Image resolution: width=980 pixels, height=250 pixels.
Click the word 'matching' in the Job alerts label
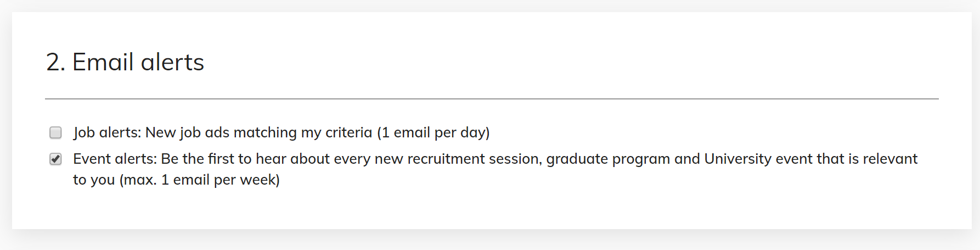(265, 132)
